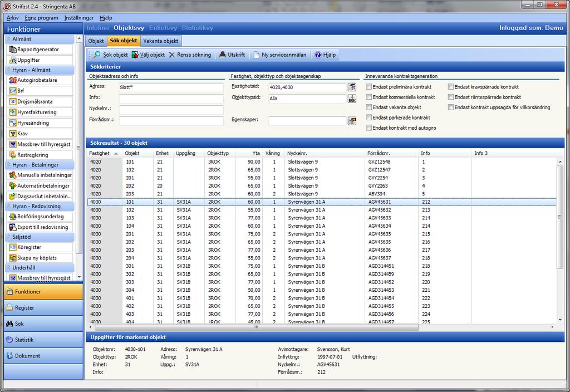Viewport: 570px width, 392px height.
Task: Open Hjälp from the toolbar
Action: (325, 55)
